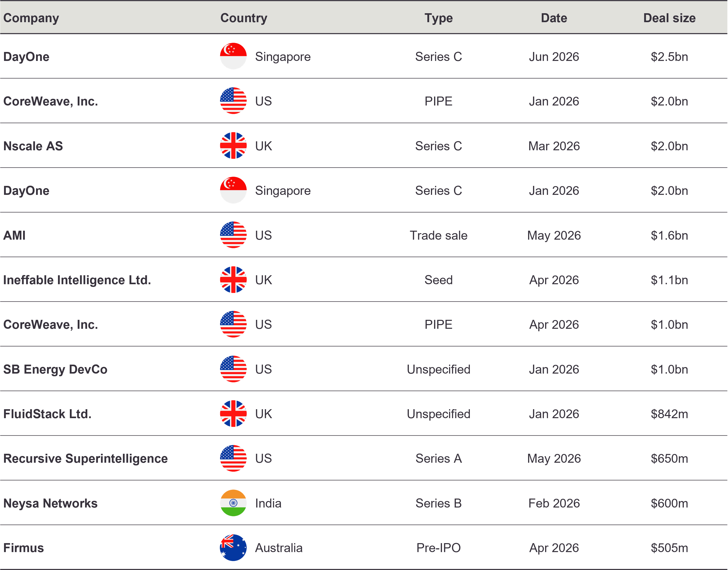Click the UK flag beside Ineffable Intelligence Ltd.

[233, 280]
